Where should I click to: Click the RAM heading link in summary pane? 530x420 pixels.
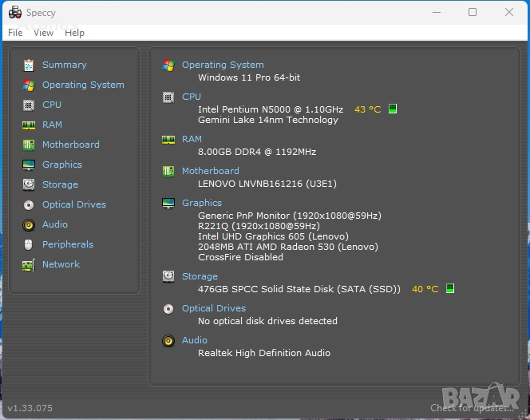192,139
